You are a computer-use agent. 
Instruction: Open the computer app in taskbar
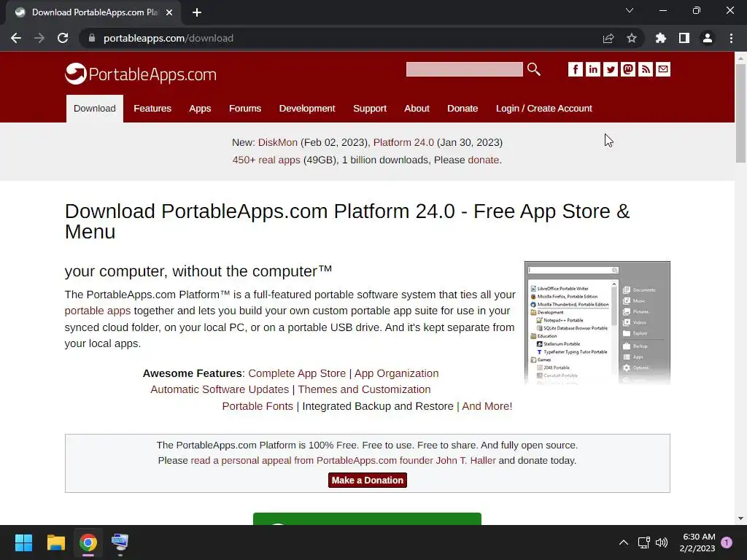[x=120, y=542]
